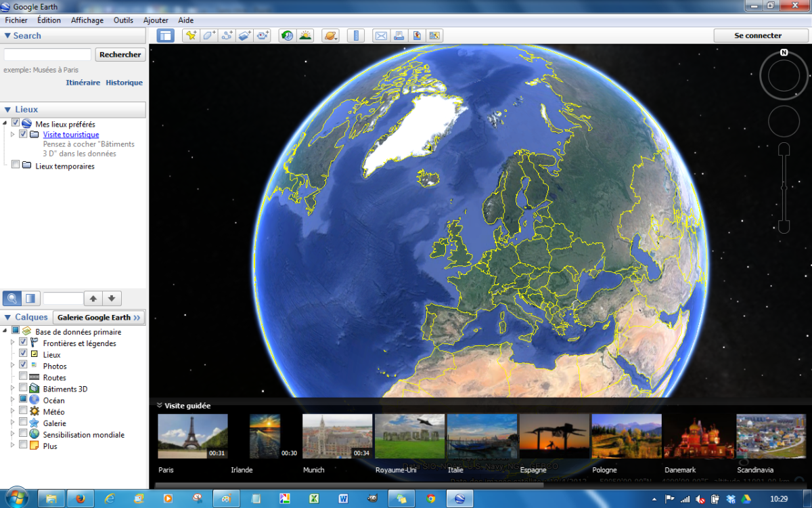Save image toolbar icon
The width and height of the screenshot is (812, 508).
tap(417, 36)
